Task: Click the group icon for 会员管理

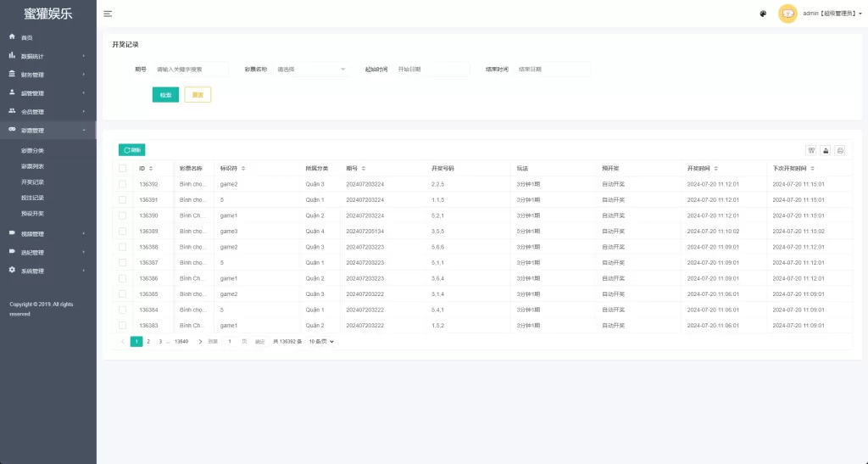Action: [12, 111]
